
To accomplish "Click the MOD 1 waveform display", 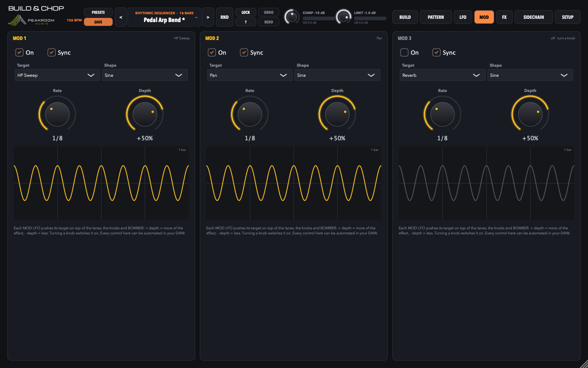I will click(101, 183).
